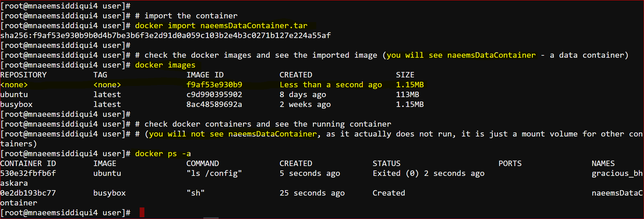Click 'Exited (0) 2 seconds ago' status
The image size is (644, 219).
tap(428, 174)
